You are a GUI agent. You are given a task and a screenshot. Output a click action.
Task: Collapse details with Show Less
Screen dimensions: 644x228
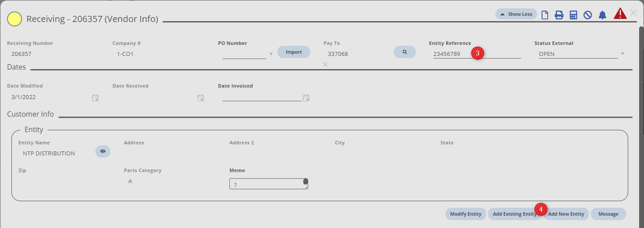(x=516, y=14)
